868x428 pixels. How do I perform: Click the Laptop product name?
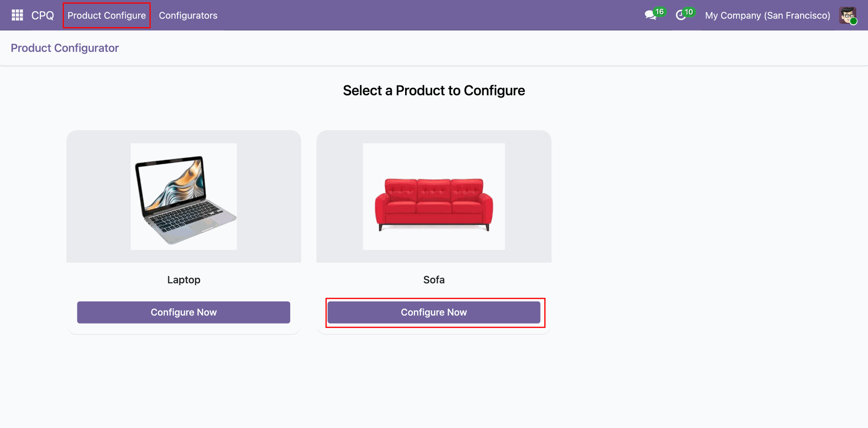(184, 280)
